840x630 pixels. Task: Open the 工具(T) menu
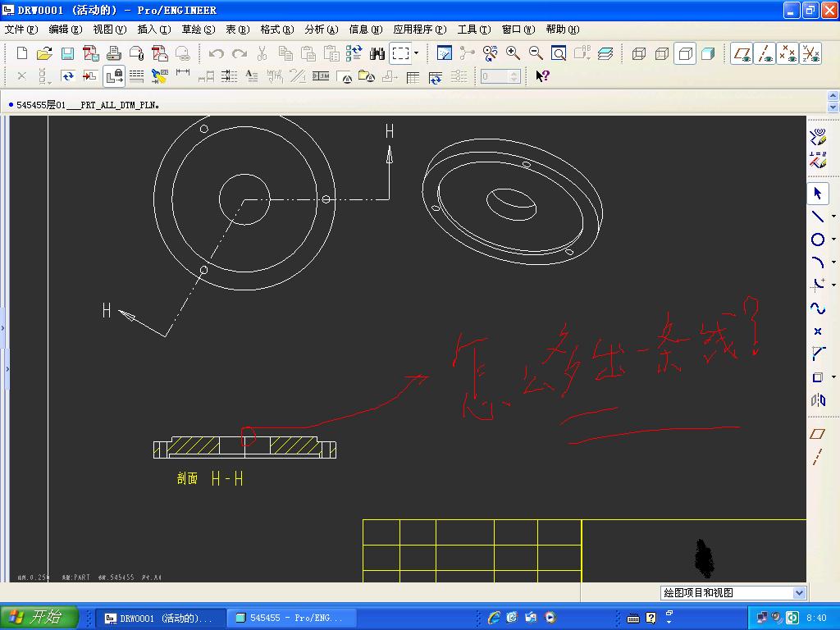pos(474,30)
